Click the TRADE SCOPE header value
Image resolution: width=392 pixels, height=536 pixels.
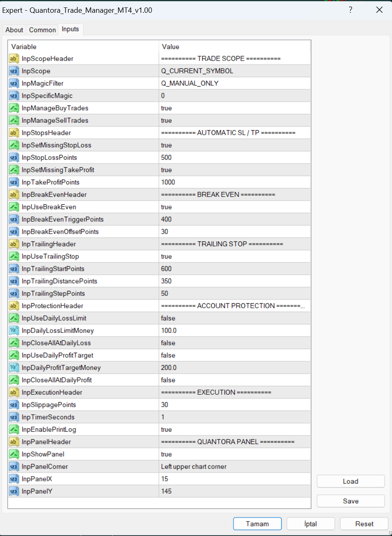(221, 59)
